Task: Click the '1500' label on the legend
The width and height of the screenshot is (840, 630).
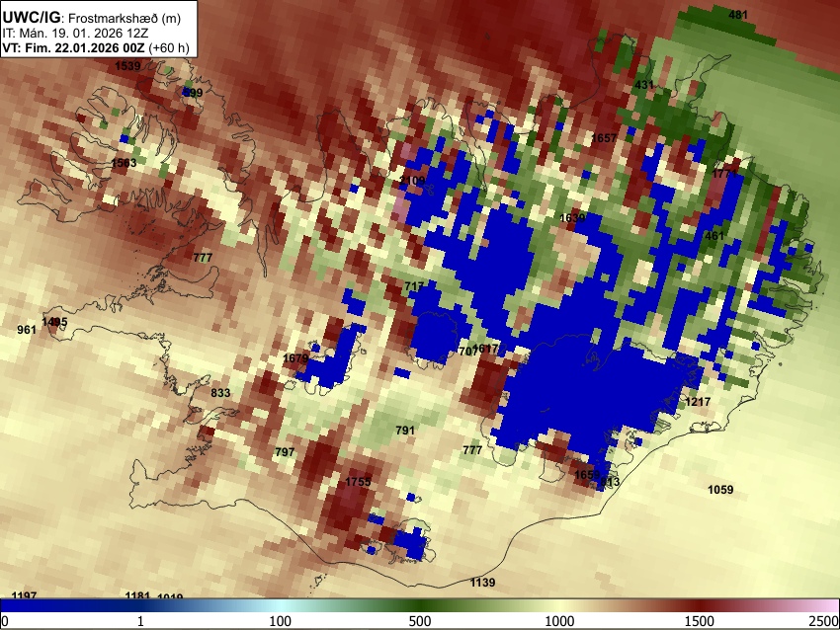Action: 700,621
